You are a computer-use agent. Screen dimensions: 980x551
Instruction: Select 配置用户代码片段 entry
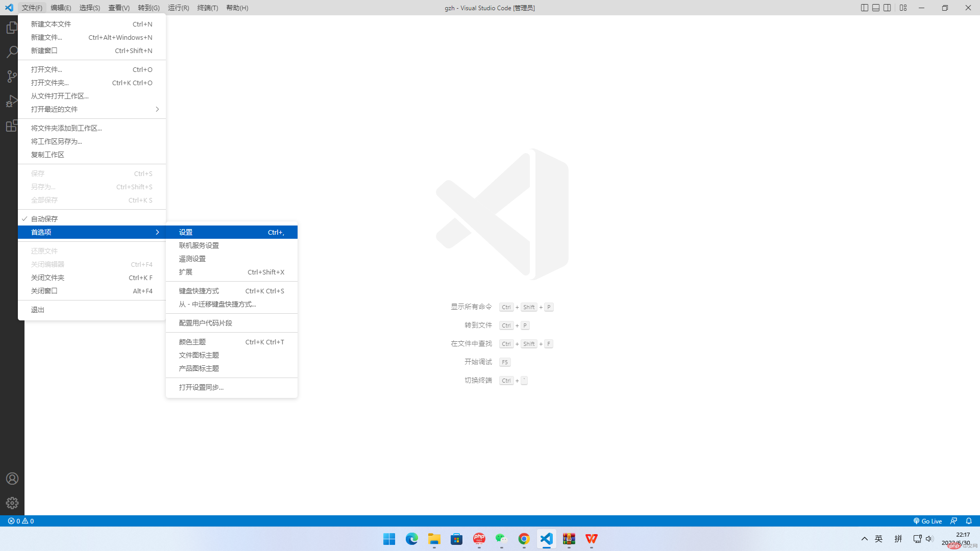[x=232, y=323]
